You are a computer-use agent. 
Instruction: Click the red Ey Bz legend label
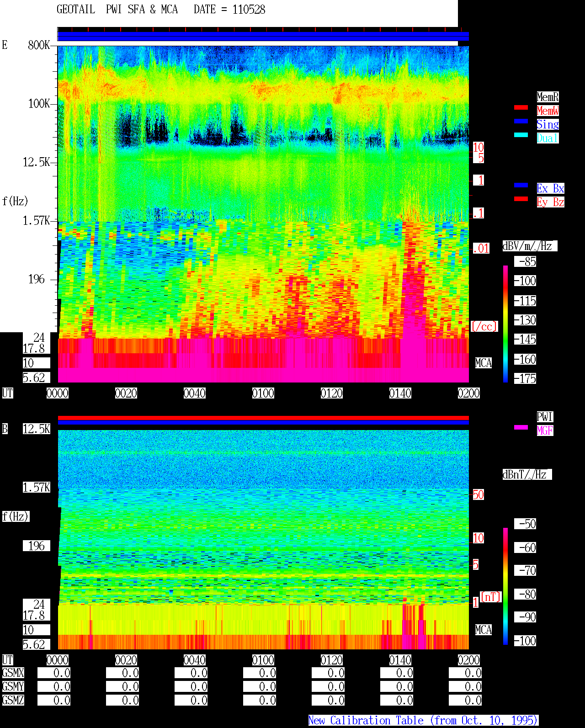[x=550, y=202]
